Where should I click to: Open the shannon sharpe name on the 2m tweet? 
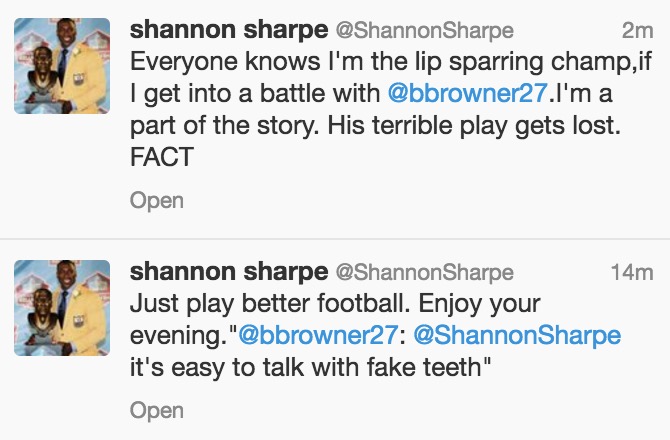[x=229, y=30]
